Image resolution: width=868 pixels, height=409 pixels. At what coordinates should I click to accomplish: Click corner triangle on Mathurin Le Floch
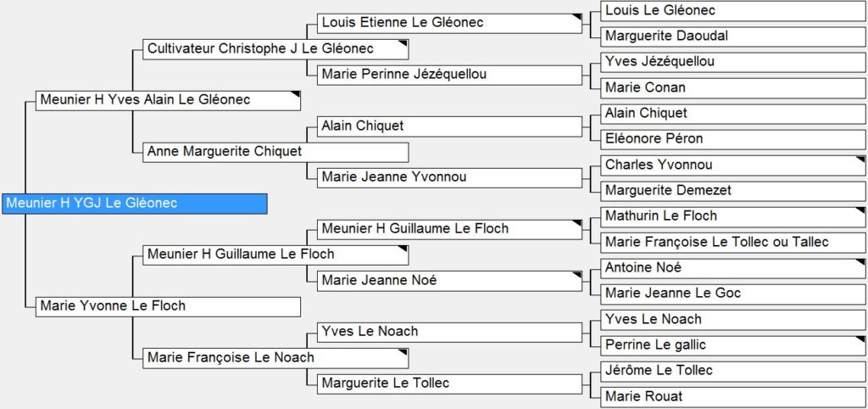[859, 210]
